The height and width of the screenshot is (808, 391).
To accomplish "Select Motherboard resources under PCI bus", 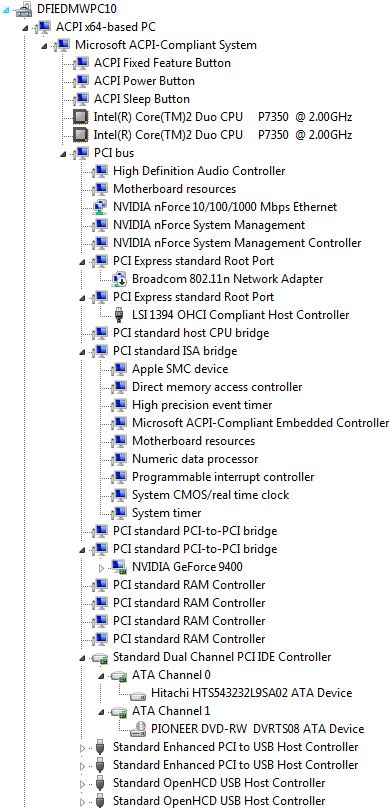I will click(x=175, y=189).
